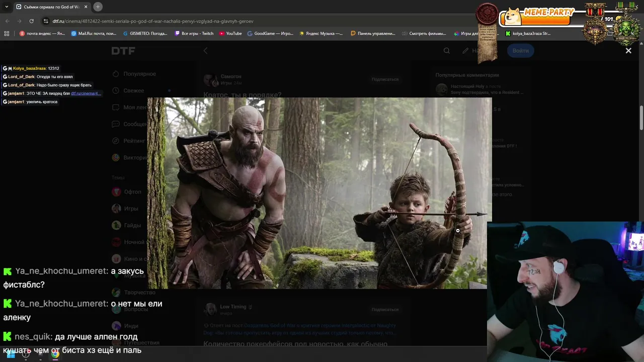Open the Творчество topic avatar

(x=116, y=292)
